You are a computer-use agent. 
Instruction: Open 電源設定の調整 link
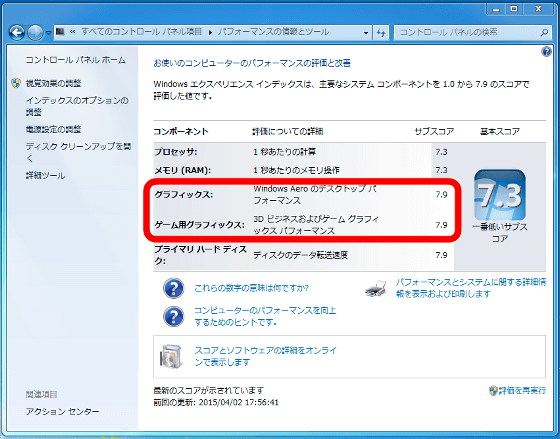53,129
